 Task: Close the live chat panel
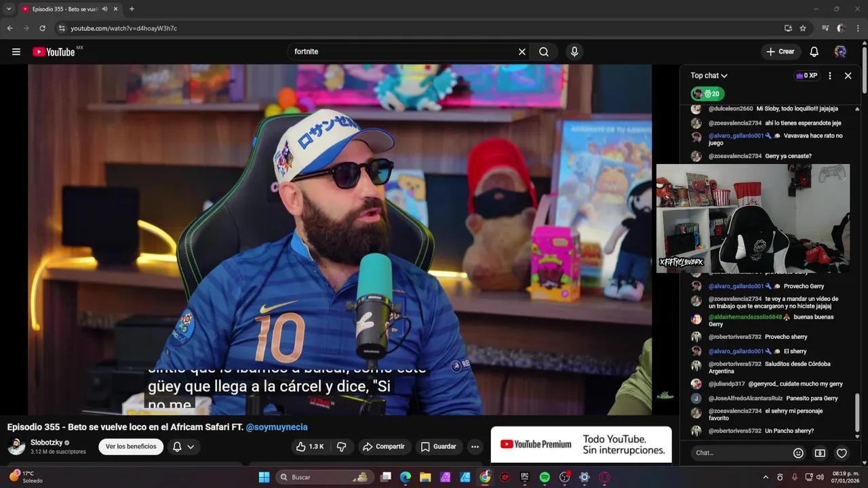click(x=848, y=76)
